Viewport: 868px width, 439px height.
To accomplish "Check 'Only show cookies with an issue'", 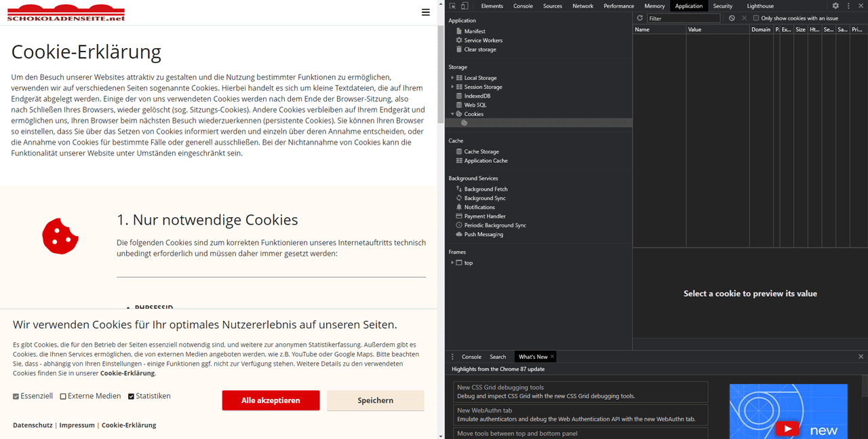I will (756, 18).
